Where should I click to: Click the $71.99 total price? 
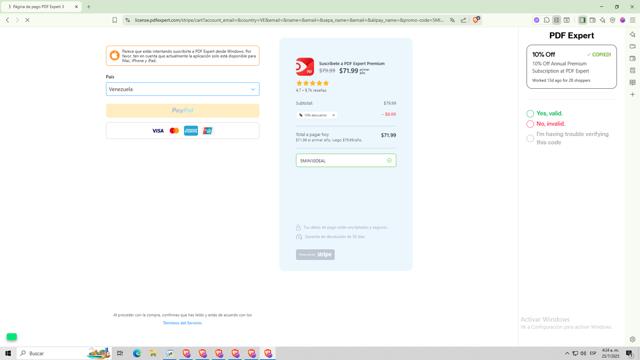click(388, 135)
